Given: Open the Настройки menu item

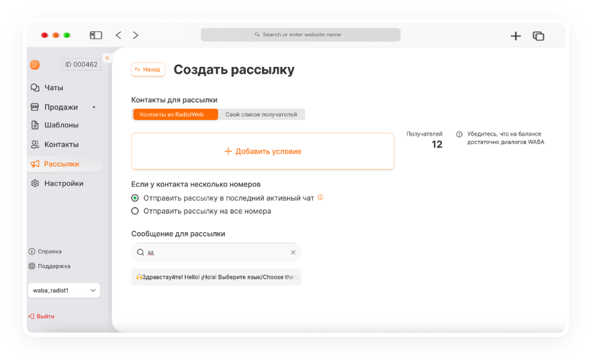Looking at the screenshot, I should click(x=63, y=184).
